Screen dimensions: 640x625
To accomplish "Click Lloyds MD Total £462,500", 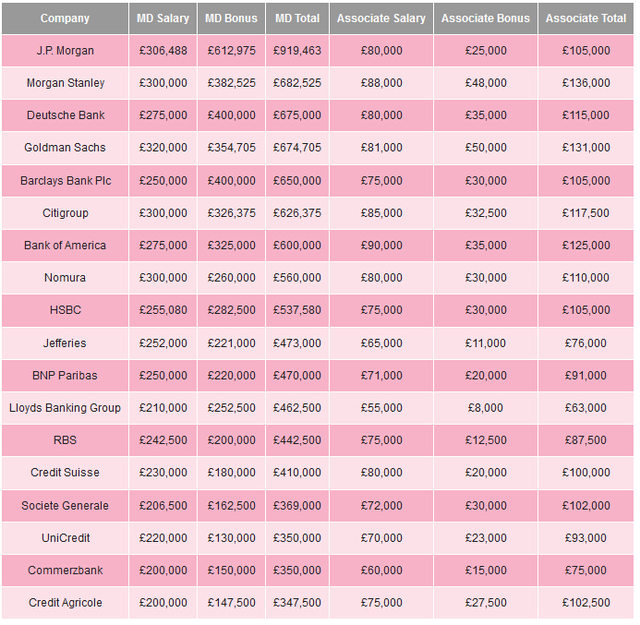I will [x=297, y=408].
